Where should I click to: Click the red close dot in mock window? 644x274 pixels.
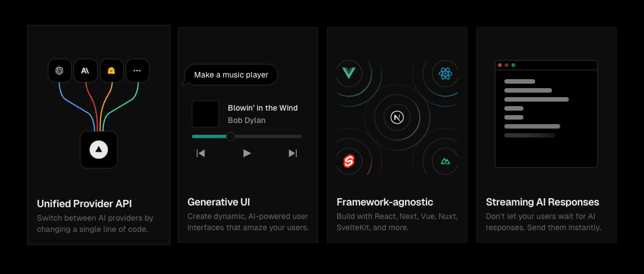[x=500, y=65]
